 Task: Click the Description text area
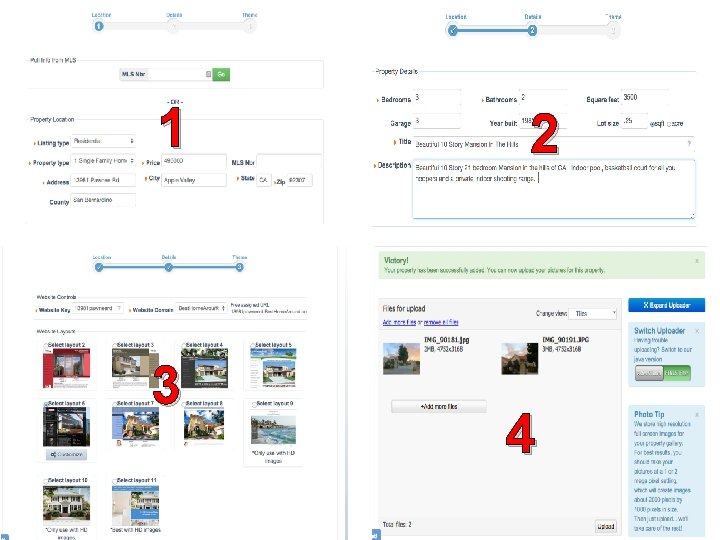tap(553, 189)
